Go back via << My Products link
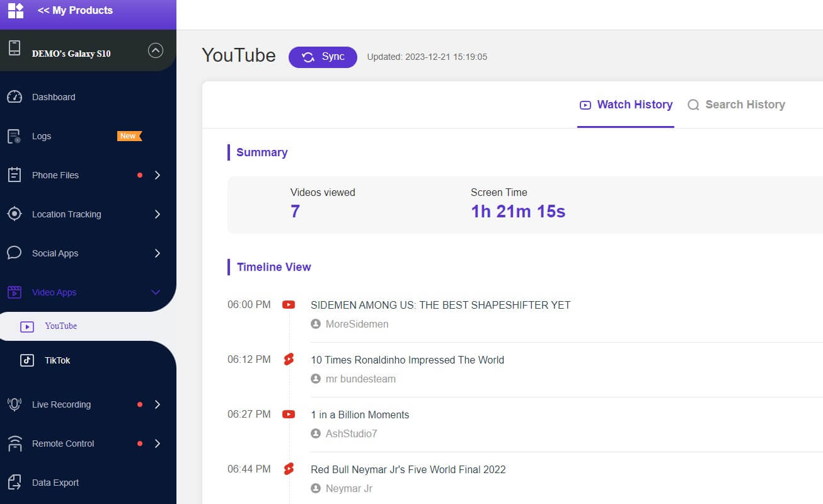823x504 pixels. [x=75, y=11]
